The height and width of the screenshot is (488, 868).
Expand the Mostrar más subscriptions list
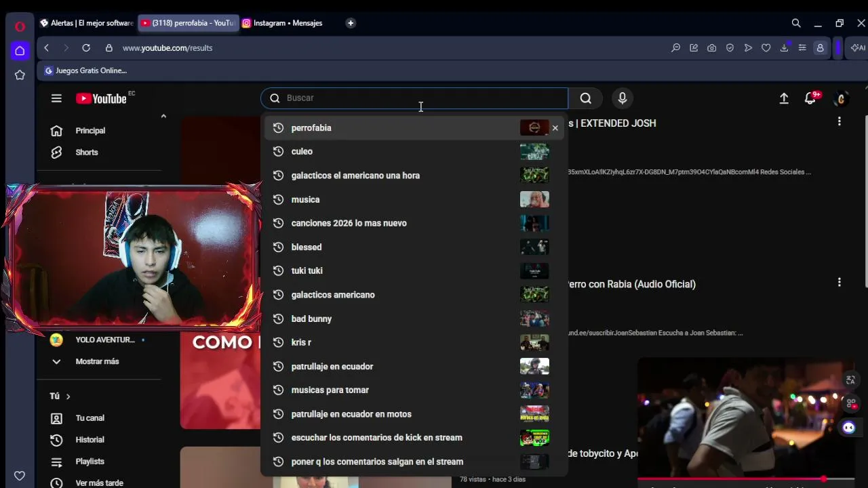pos(98,361)
